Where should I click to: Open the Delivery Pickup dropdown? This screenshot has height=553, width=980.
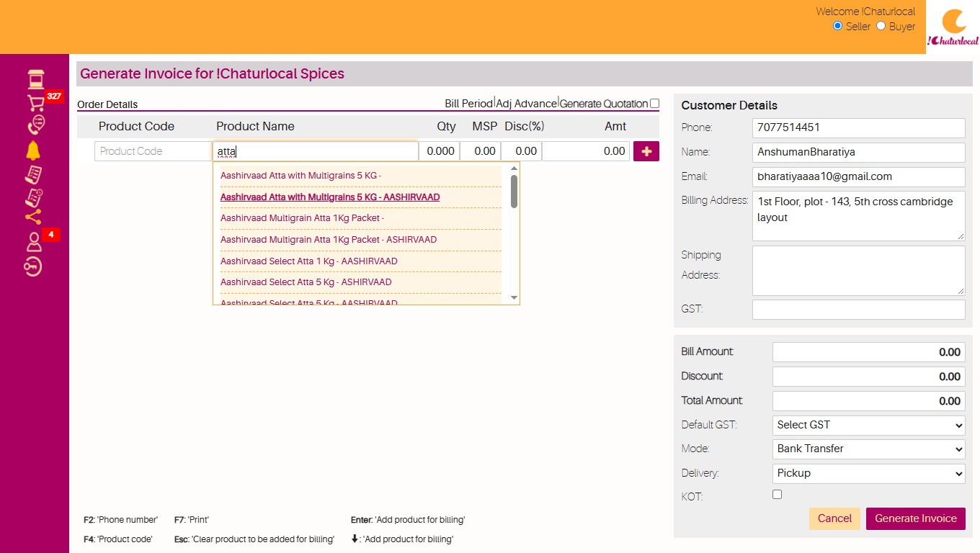tap(868, 473)
